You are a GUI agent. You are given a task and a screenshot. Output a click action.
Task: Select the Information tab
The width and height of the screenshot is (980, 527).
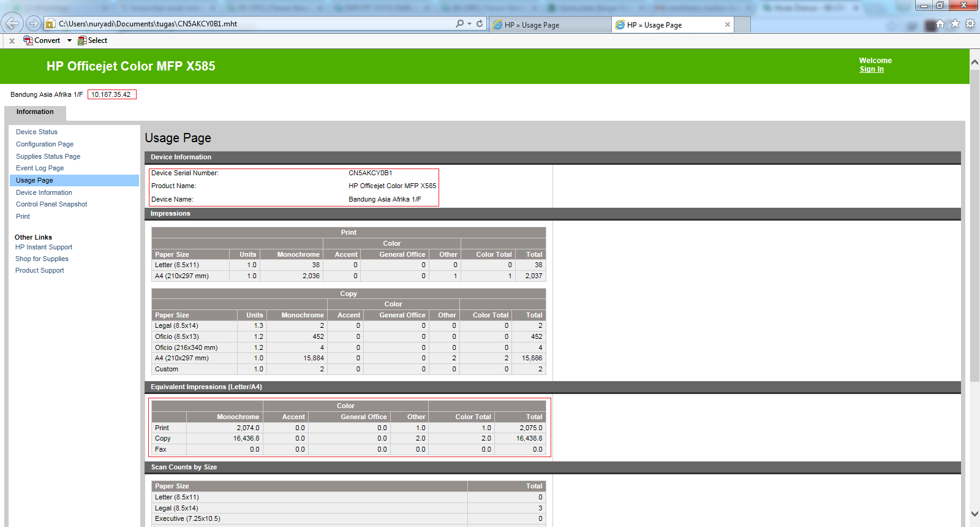(x=35, y=112)
